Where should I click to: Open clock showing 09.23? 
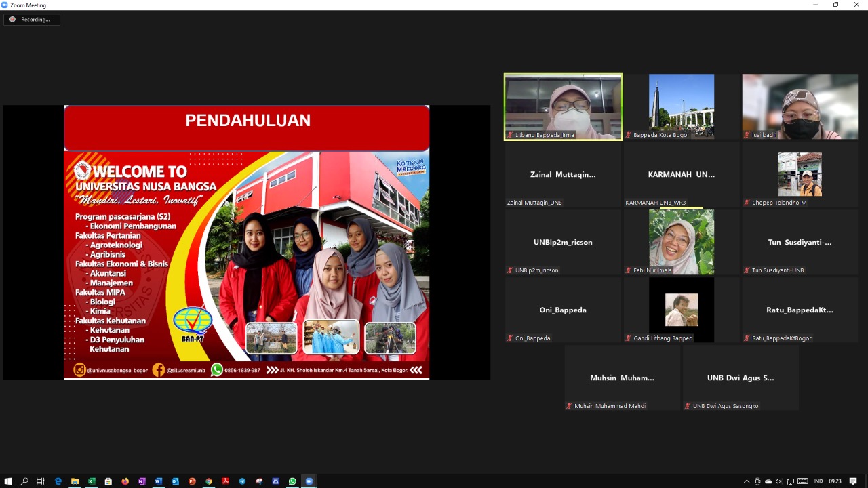coord(835,481)
